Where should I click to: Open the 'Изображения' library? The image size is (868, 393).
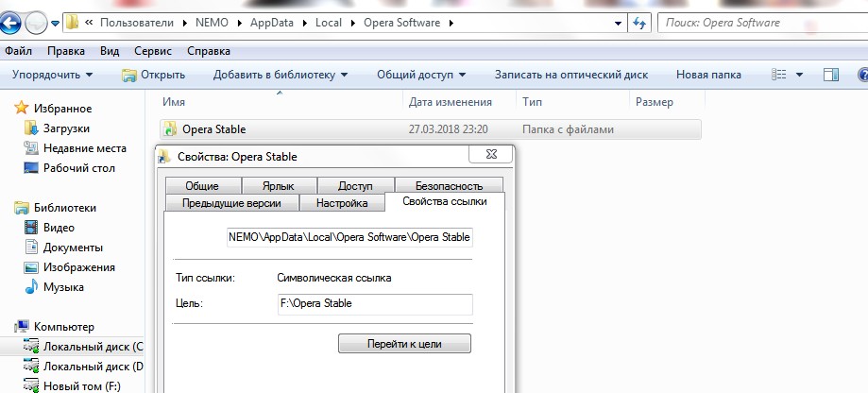[x=79, y=267]
